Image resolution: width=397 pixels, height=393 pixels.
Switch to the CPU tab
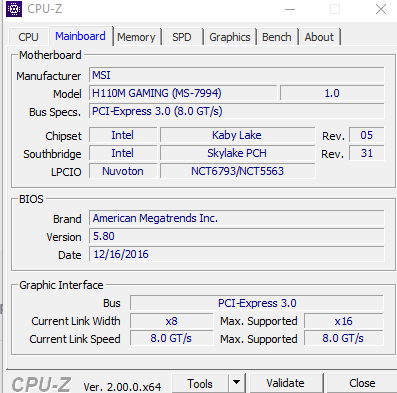[x=28, y=37]
